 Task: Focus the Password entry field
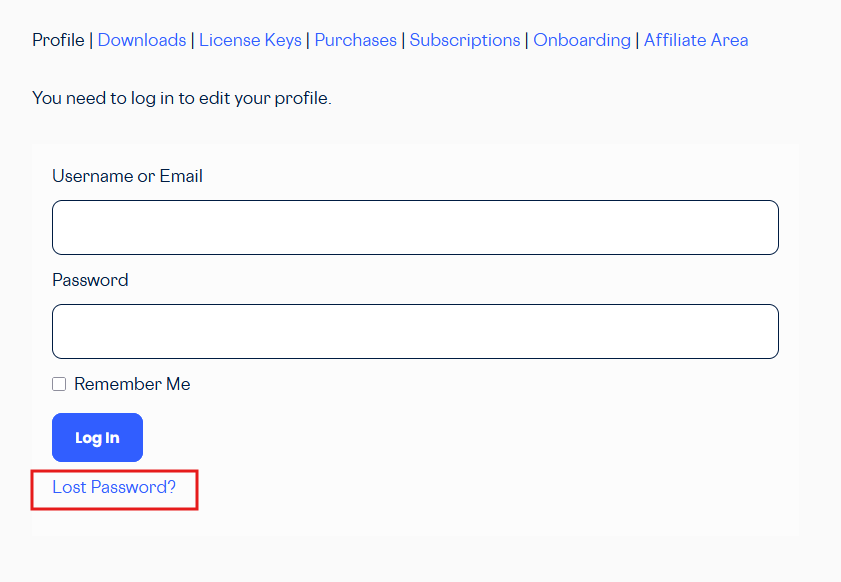415,331
